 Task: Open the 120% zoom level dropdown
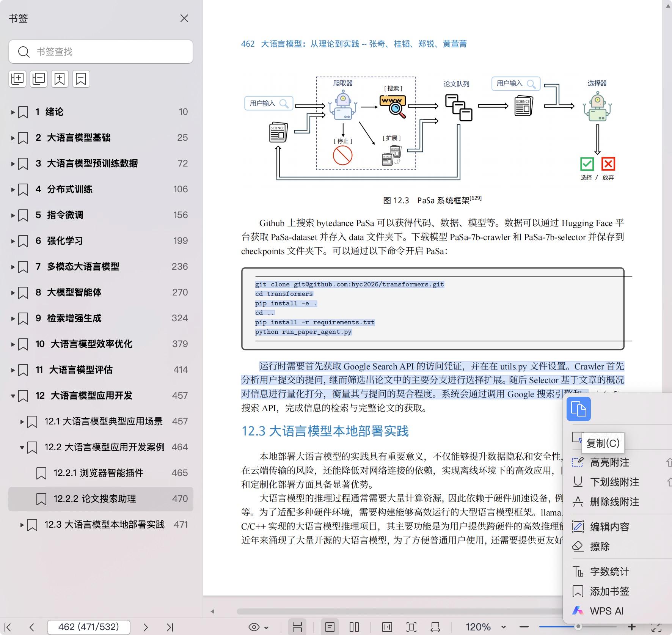point(503,627)
